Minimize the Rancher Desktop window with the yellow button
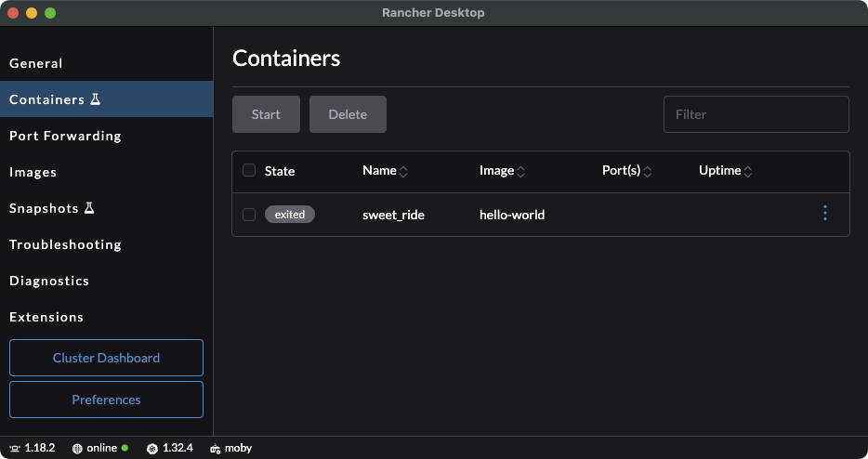868x459 pixels. coord(32,13)
